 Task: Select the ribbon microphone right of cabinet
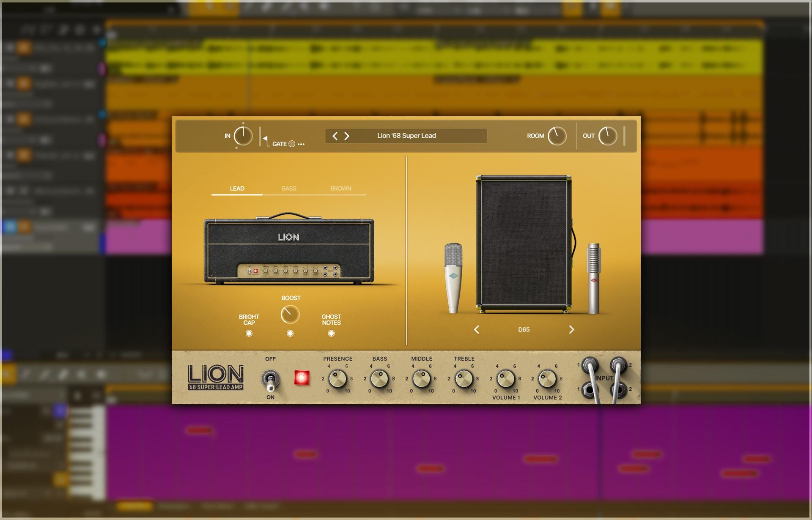pyautogui.click(x=594, y=278)
